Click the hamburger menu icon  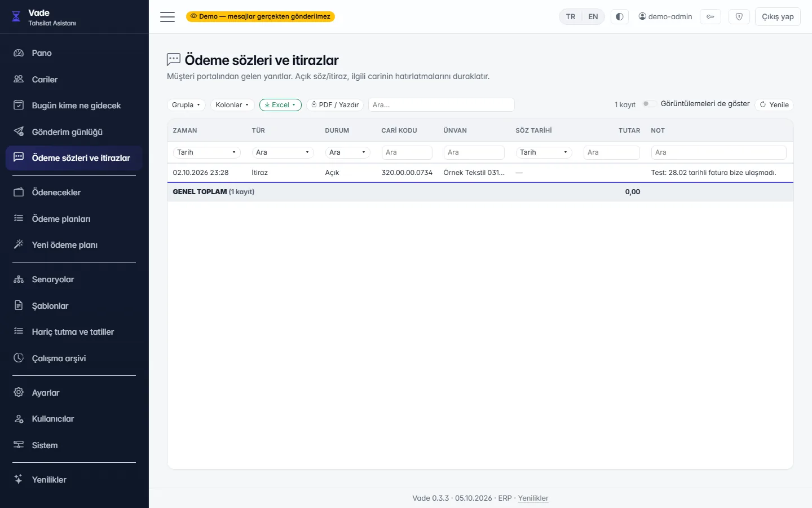click(167, 17)
